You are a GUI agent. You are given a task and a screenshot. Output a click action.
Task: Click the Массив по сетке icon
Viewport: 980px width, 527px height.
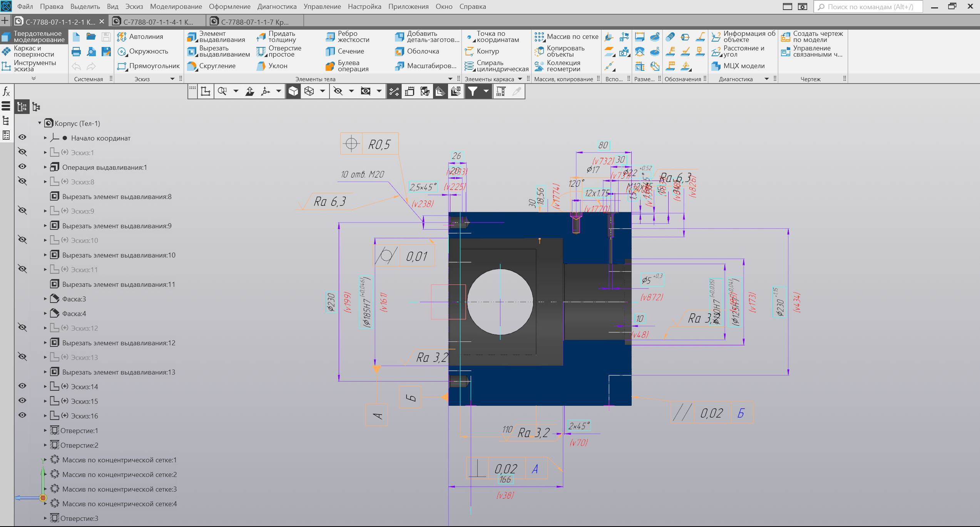click(x=539, y=37)
